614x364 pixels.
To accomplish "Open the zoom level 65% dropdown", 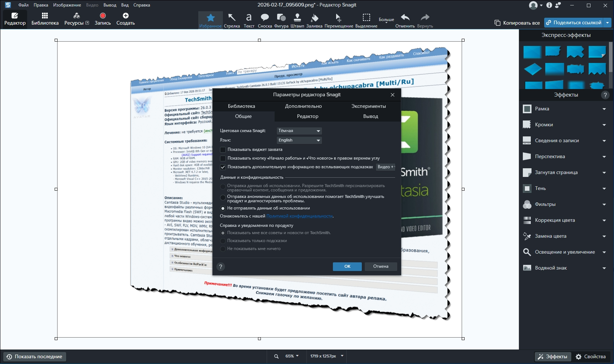I will coord(292,356).
